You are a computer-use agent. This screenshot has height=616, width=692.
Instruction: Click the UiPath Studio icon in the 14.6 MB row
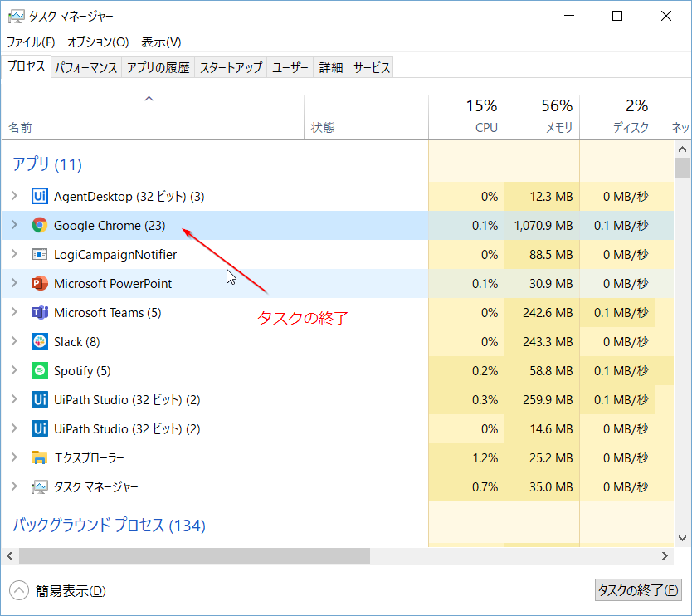pos(40,428)
